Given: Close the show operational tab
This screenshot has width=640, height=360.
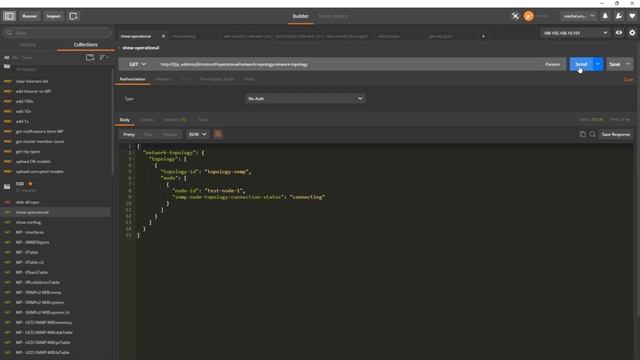Looking at the screenshot, I should (163, 36).
